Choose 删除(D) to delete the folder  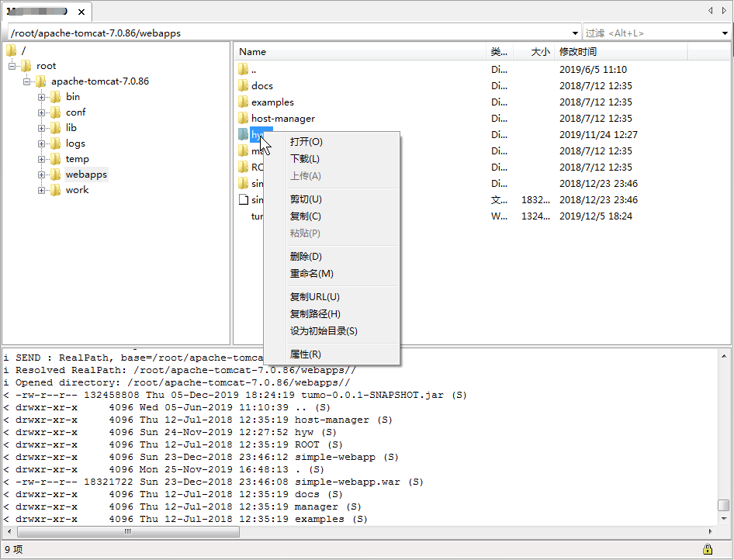(306, 257)
